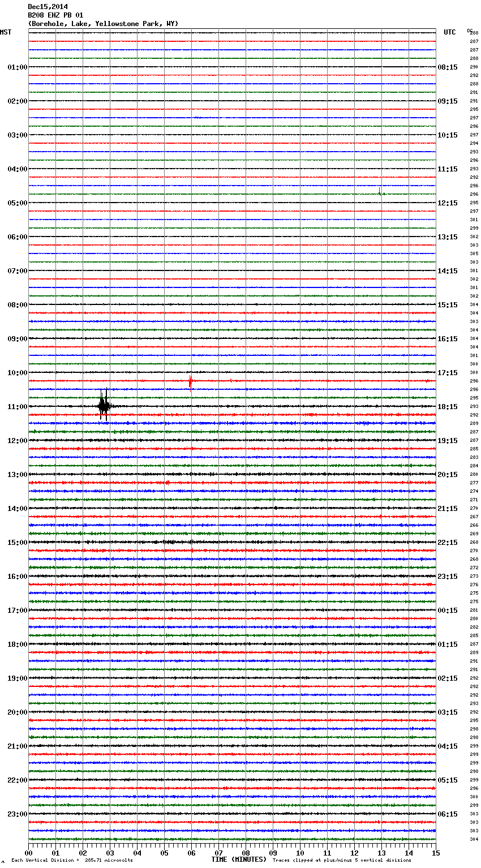Select the 15:00 MST row label
The image size is (481, 868).
coord(17,543)
